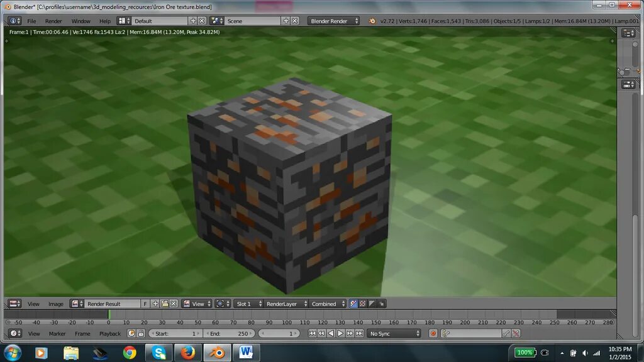The image size is (644, 362).
Task: Click frame 100 on the timeline
Action: coord(287,322)
